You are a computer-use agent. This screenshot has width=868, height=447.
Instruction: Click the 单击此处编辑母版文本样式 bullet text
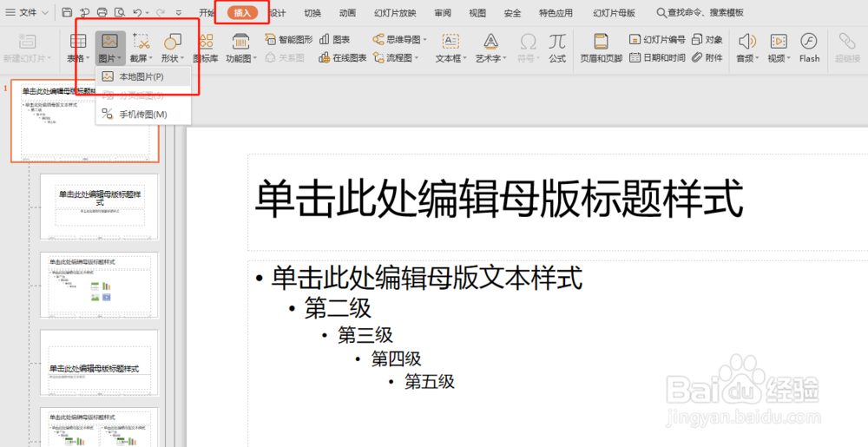[x=427, y=277]
